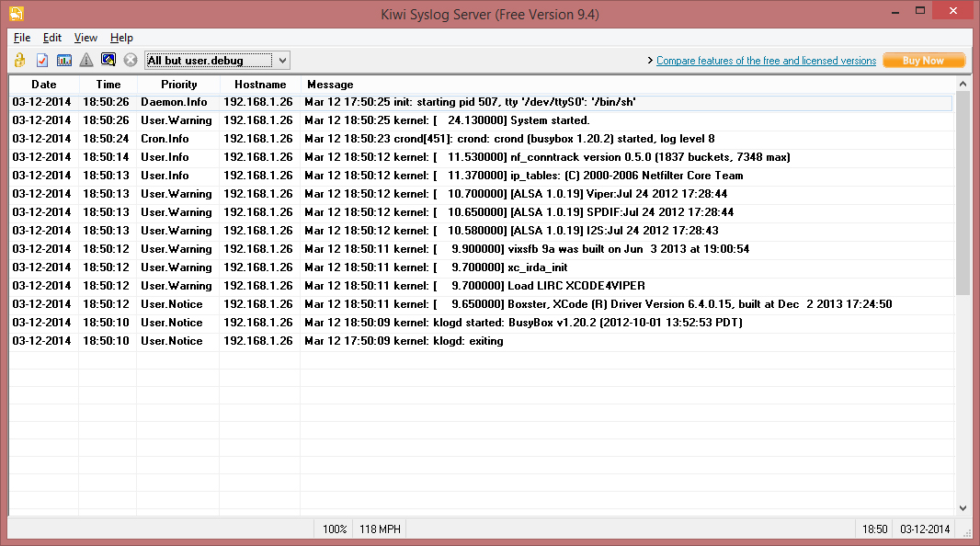Close the Kiwi Syslog Server window

pyautogui.click(x=953, y=11)
